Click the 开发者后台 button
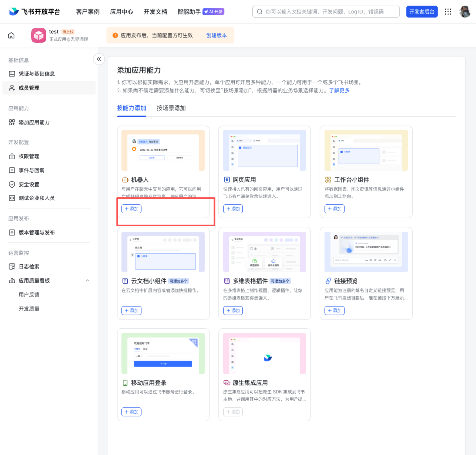The image size is (476, 455). [421, 11]
